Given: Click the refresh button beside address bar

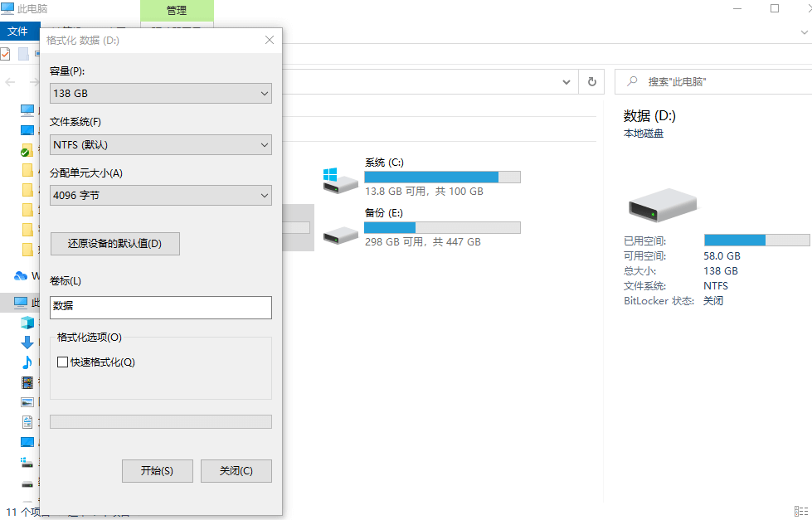Looking at the screenshot, I should click(x=592, y=82).
